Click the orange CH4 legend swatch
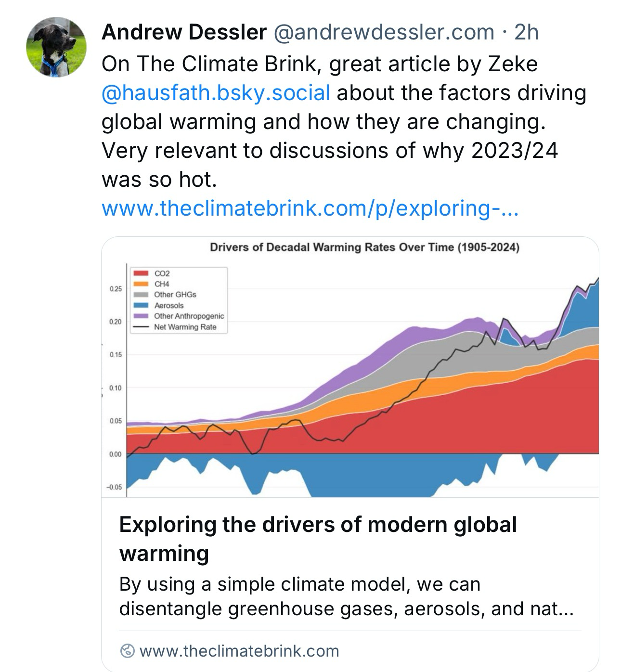Image resolution: width=621 pixels, height=672 pixels. point(141,284)
